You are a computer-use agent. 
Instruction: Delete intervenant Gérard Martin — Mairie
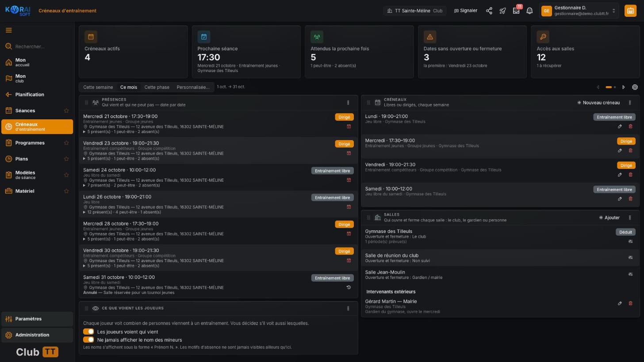click(631, 303)
